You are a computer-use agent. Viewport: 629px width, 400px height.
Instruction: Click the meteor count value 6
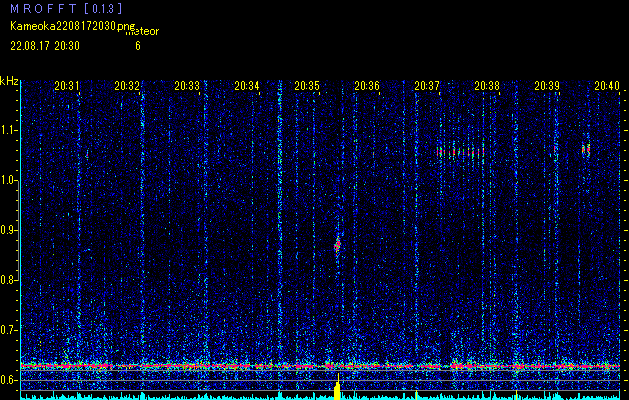138,46
